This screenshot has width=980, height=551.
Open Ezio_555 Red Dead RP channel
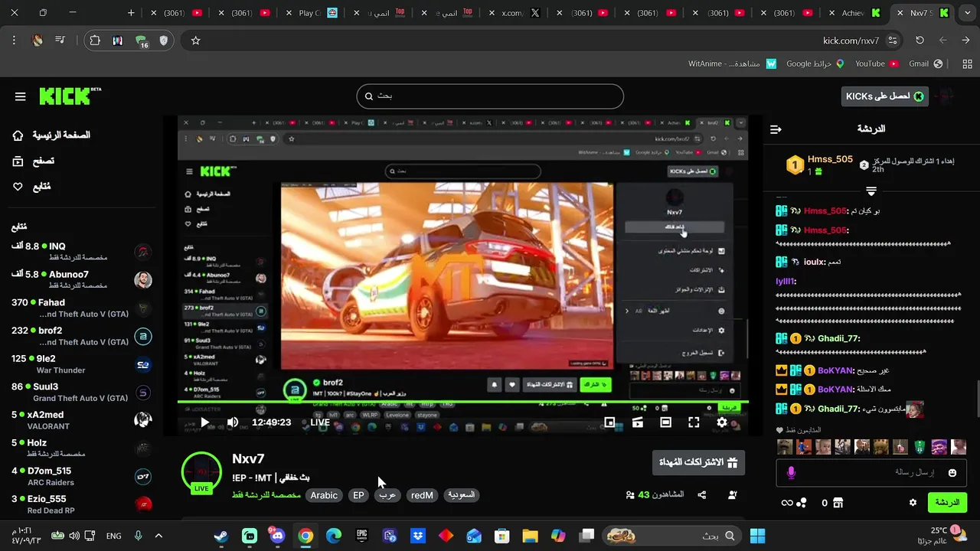point(81,504)
